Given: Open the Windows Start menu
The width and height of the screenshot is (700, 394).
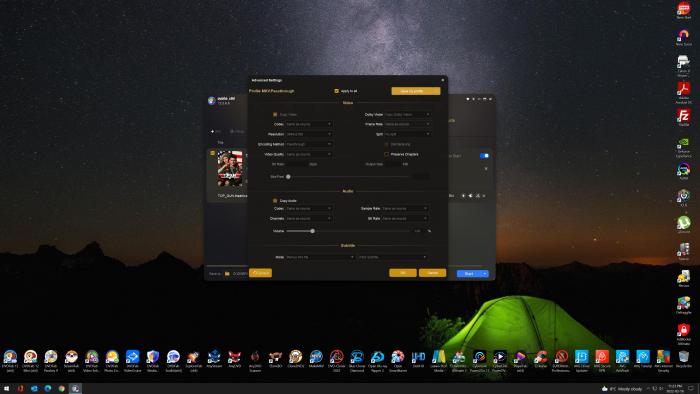Looking at the screenshot, I should [6, 389].
